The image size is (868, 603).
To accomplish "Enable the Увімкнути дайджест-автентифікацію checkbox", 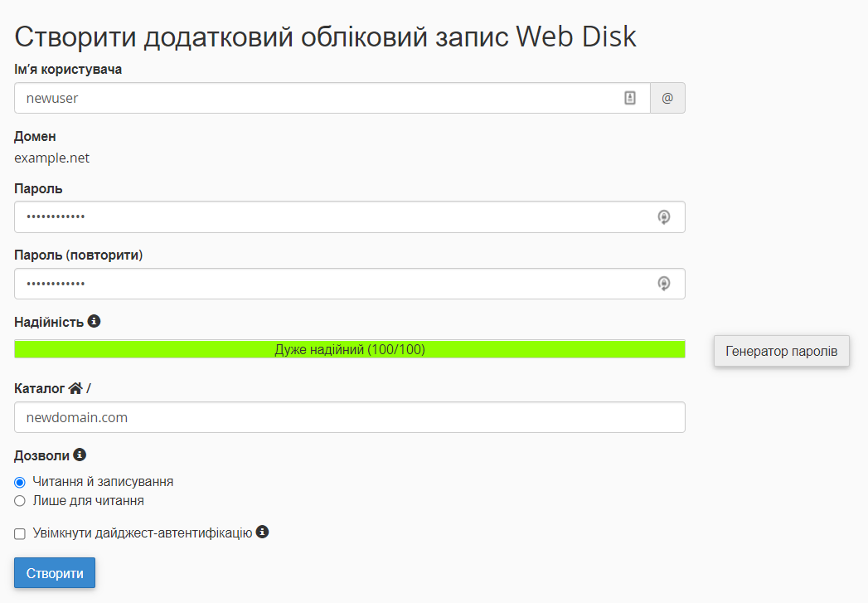I will tap(20, 533).
